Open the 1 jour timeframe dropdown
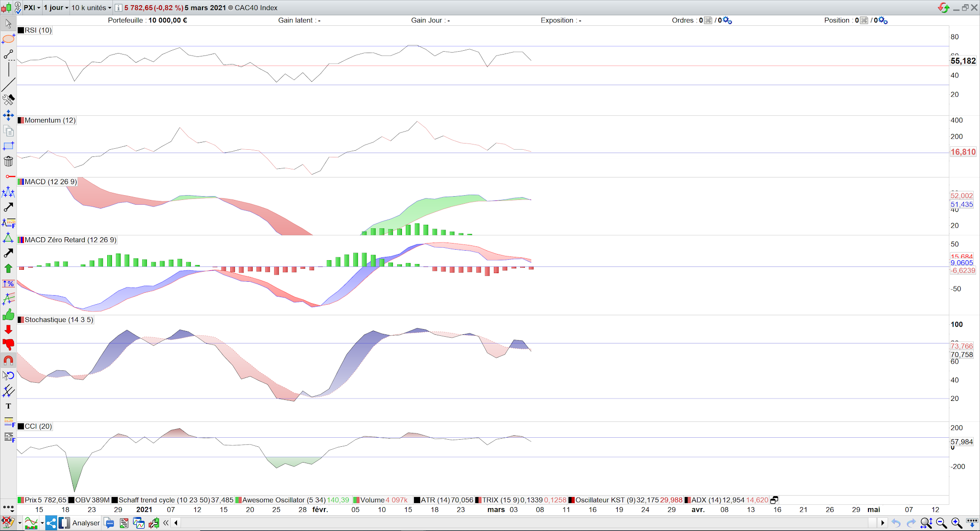 pos(56,8)
